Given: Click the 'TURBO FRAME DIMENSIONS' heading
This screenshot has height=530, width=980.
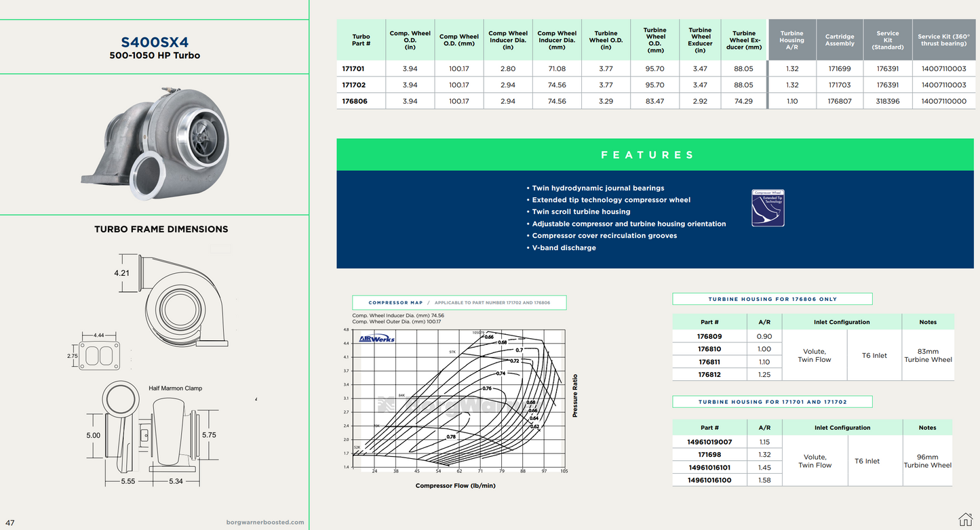Looking at the screenshot, I should (x=161, y=229).
